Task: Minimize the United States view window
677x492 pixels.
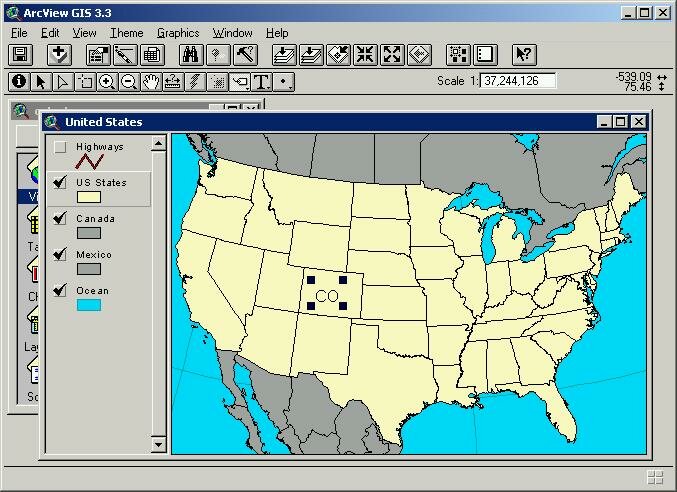Action: tap(604, 122)
